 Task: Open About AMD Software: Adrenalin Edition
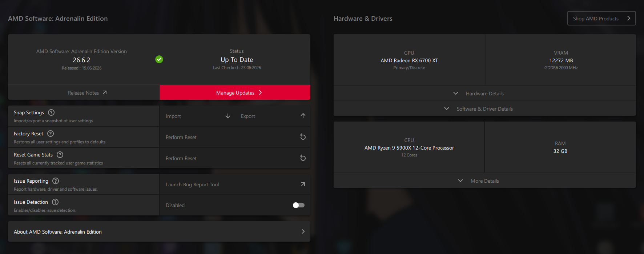pos(159,231)
